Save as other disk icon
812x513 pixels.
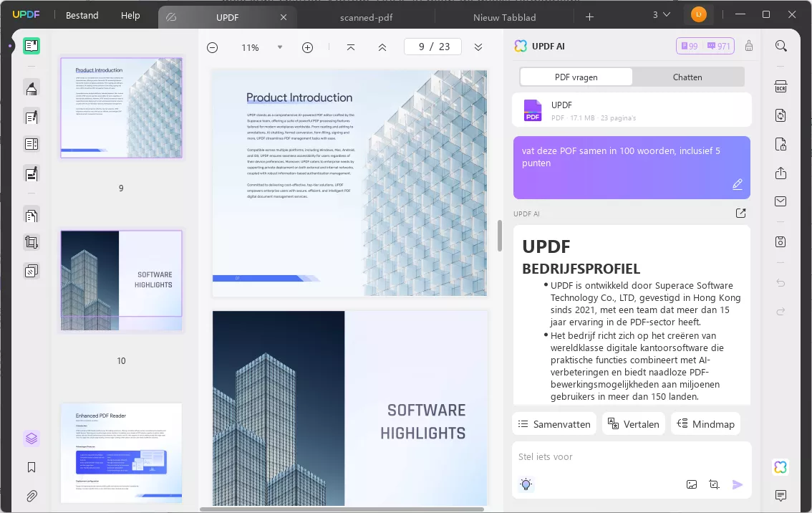coord(781,241)
